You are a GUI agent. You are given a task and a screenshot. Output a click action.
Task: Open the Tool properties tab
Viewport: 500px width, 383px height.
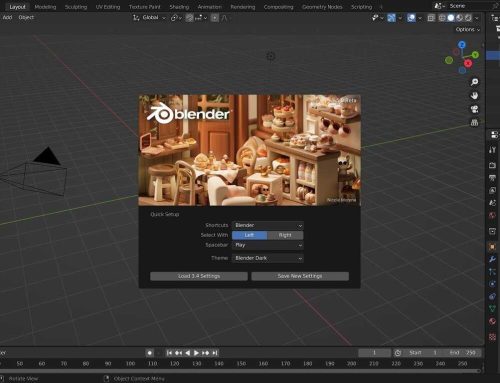[493, 150]
